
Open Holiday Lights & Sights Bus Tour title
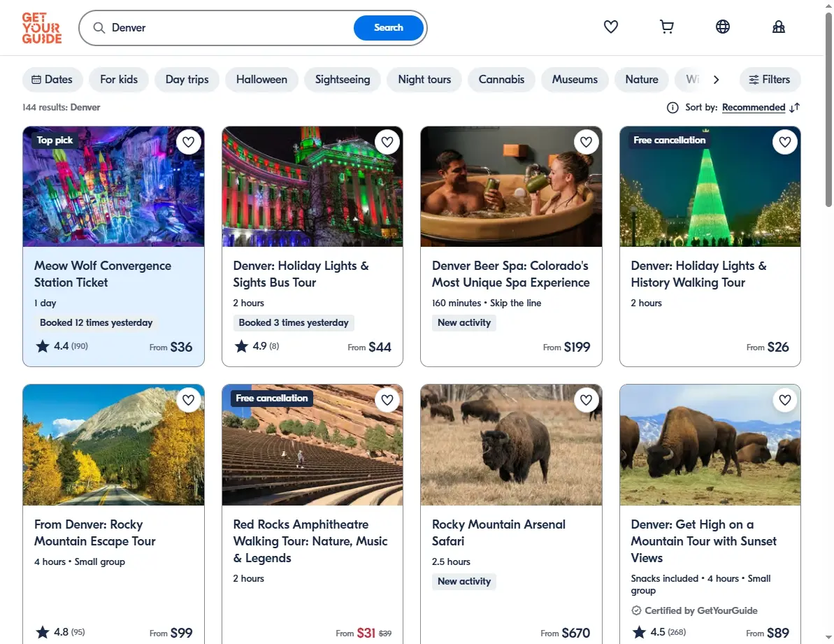tap(301, 274)
